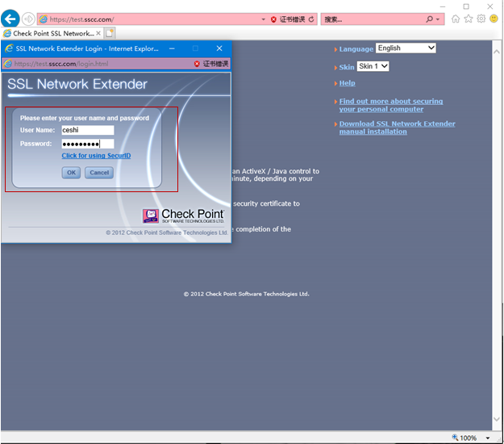
Task: Click the popup address bar login.html URL
Action: 61,64
